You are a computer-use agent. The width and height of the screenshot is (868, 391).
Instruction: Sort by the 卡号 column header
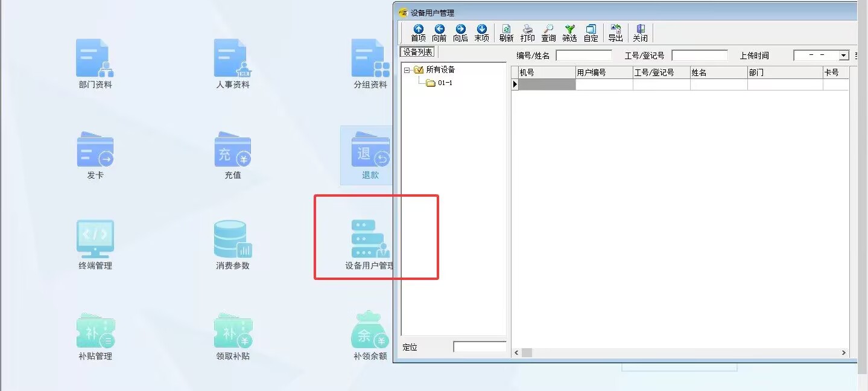point(835,72)
